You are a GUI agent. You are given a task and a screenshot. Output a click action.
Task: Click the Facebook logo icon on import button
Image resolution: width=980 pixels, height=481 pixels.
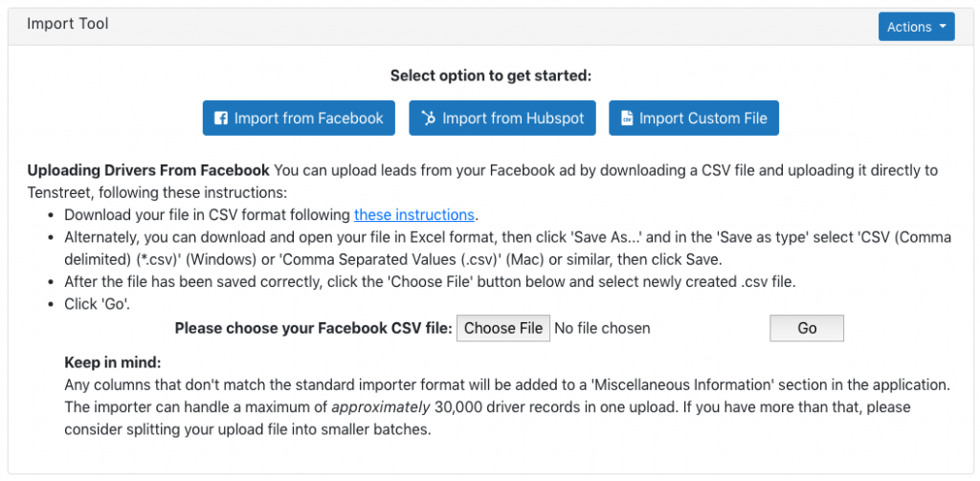pyautogui.click(x=221, y=118)
